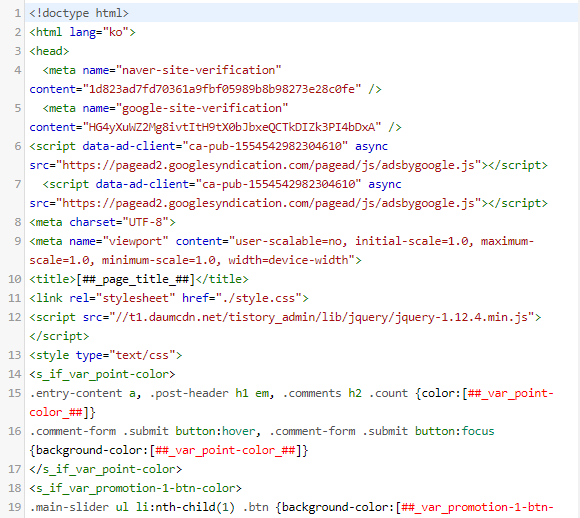
Task: Click the </s_if_var_point-color> closing tag
Action: (x=106, y=469)
